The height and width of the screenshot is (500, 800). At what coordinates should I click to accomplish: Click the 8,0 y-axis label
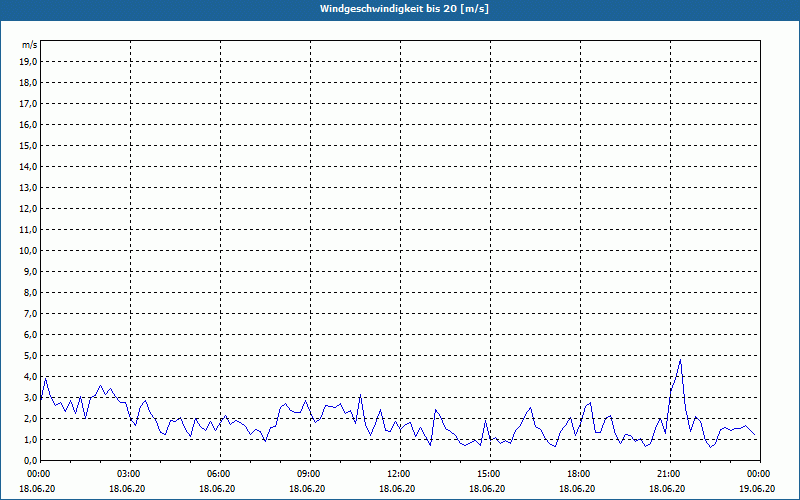pos(31,292)
